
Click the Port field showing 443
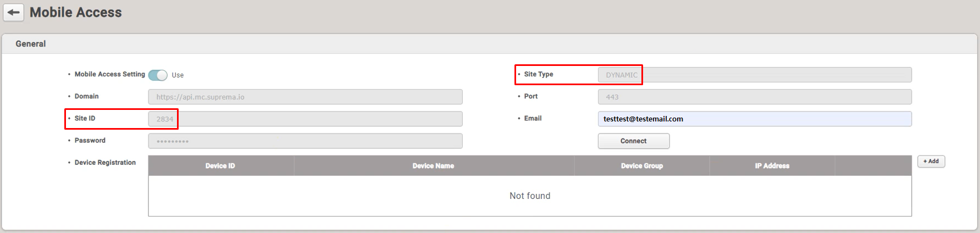tap(754, 97)
